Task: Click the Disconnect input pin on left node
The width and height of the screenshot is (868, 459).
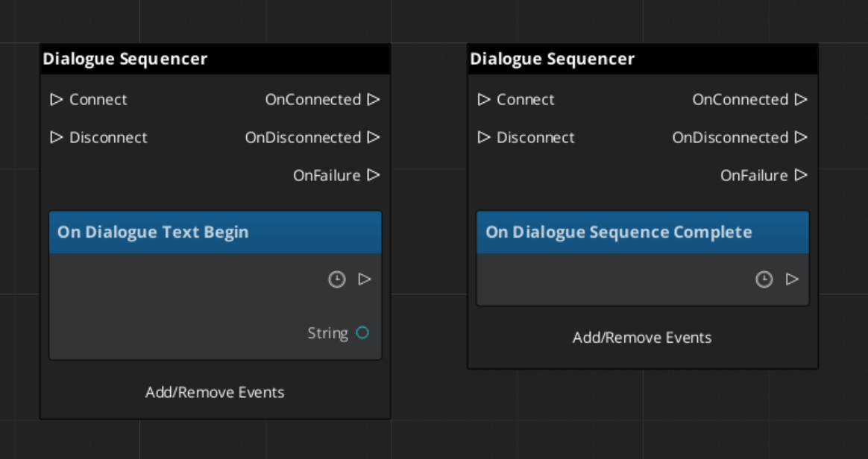Action: tap(57, 137)
